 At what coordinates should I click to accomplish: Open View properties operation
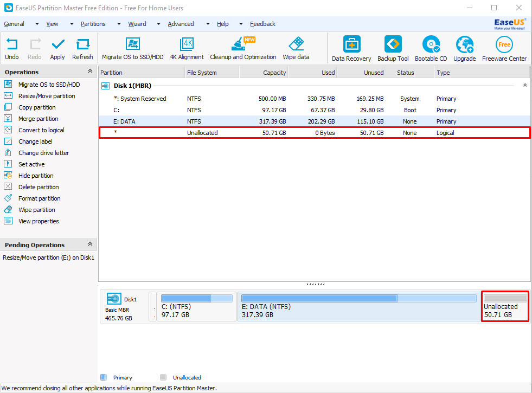pos(39,221)
